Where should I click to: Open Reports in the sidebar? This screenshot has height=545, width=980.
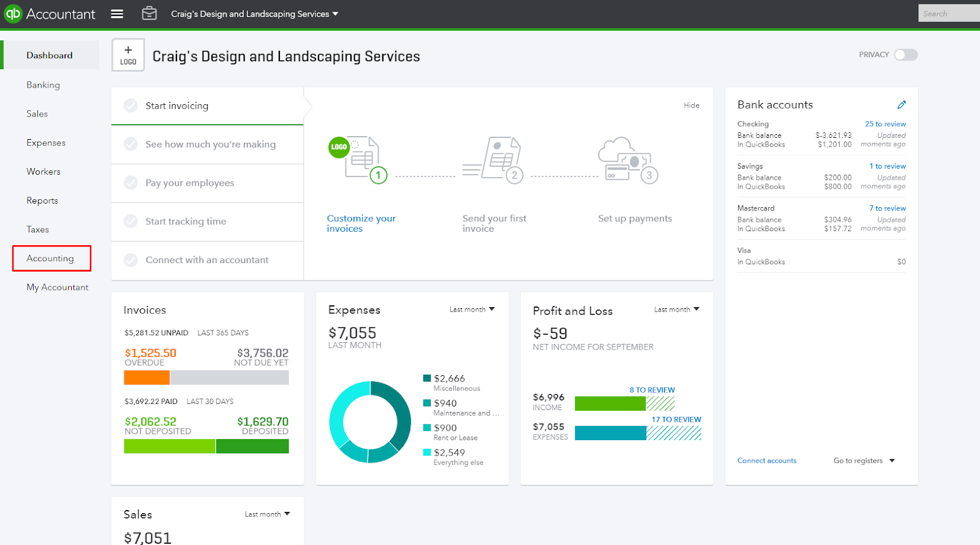coord(42,200)
